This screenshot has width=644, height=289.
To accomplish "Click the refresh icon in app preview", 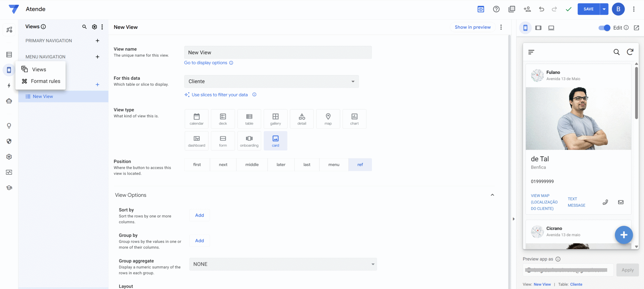I will coord(630,52).
